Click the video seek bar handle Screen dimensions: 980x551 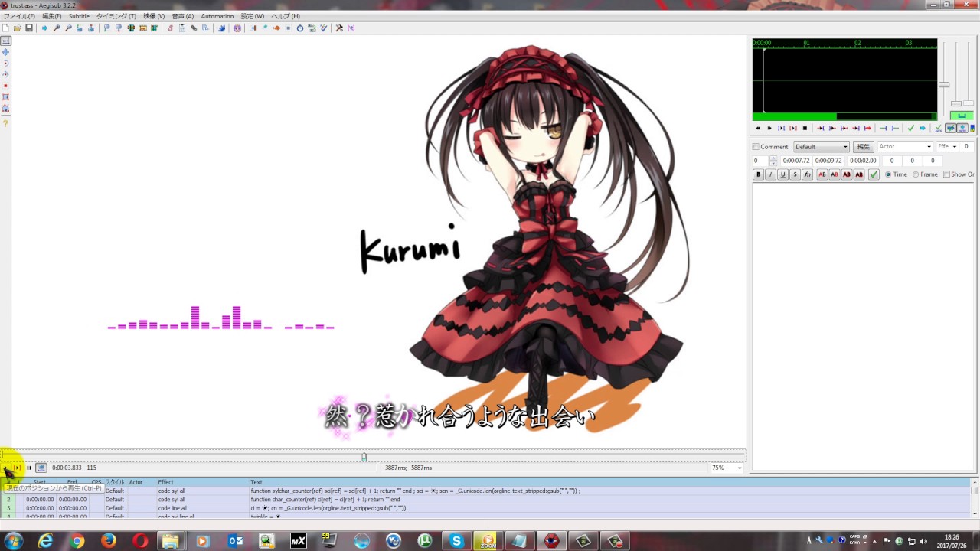click(x=364, y=457)
